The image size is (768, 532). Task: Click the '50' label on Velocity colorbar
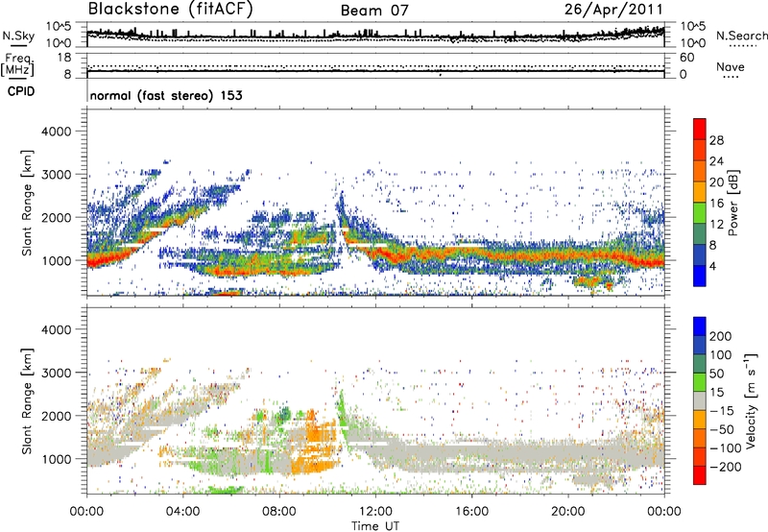[716, 374]
